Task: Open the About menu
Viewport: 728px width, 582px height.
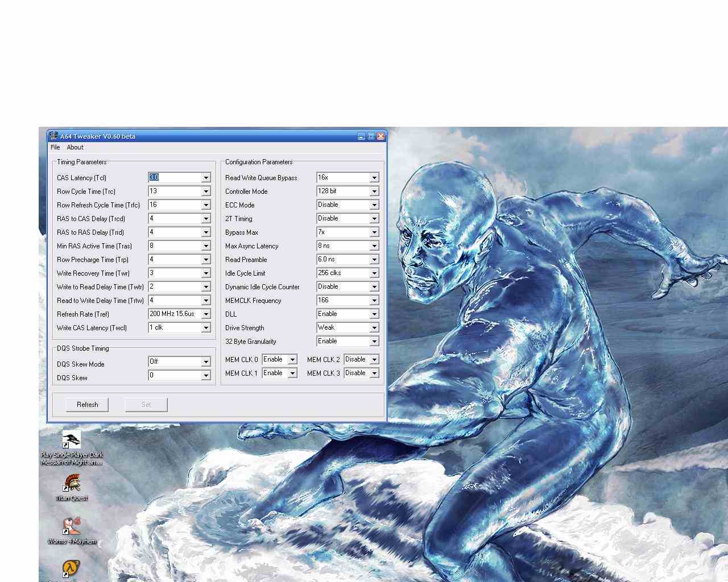Action: 75,147
